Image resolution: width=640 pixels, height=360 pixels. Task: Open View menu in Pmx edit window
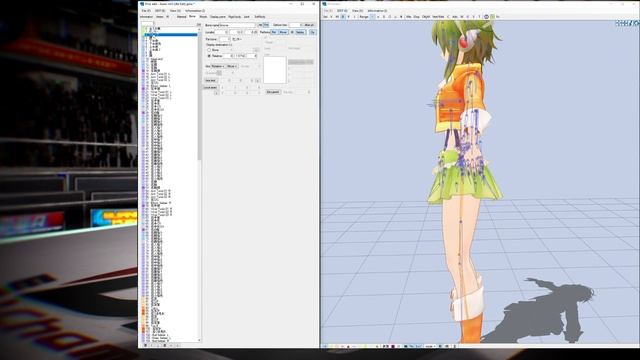point(175,11)
